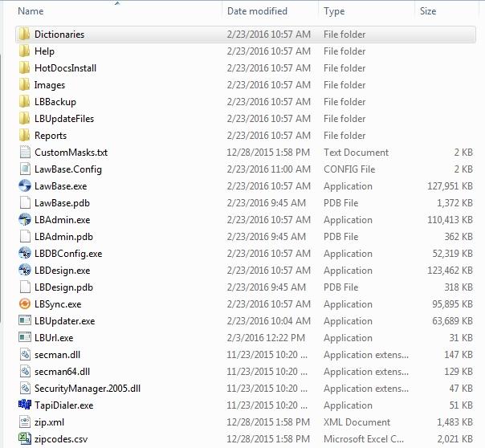Click the LBBackup folder icon

click(24, 101)
